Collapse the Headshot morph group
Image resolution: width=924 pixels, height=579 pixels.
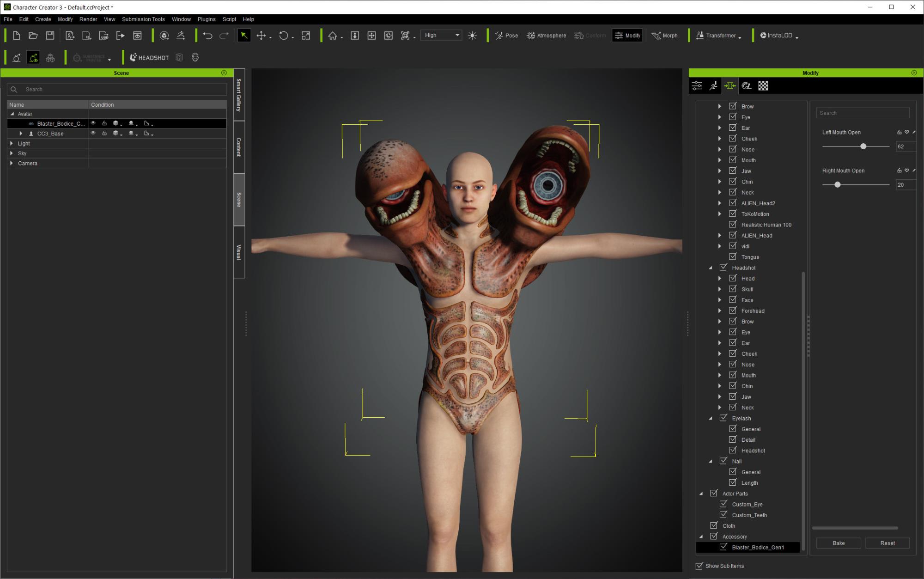click(711, 268)
